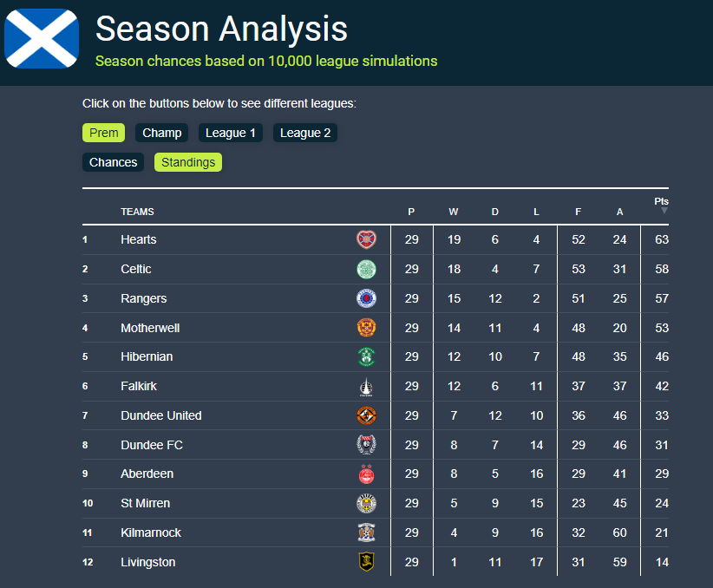The image size is (713, 588).
Task: Click the Hearts club crest icon
Action: tap(366, 239)
